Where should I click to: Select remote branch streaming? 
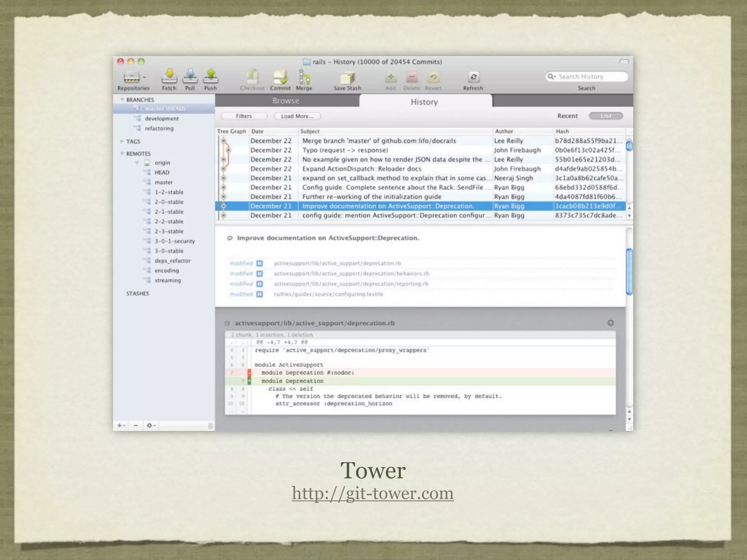(x=168, y=280)
